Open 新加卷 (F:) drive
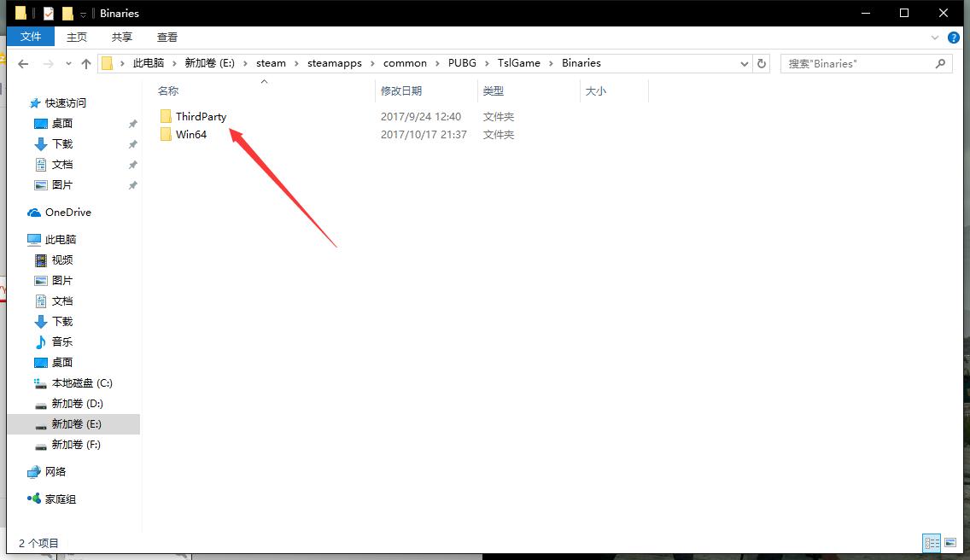The width and height of the screenshot is (970, 560). pos(76,444)
